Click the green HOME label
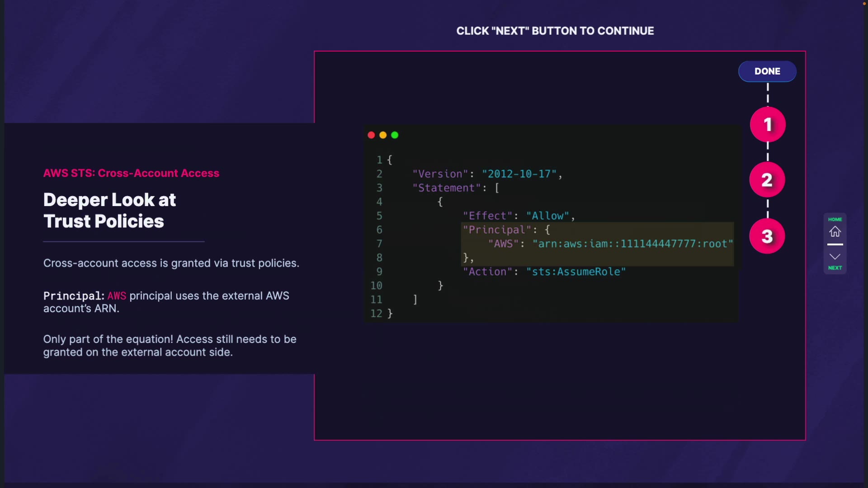The height and width of the screenshot is (488, 868). pyautogui.click(x=835, y=220)
